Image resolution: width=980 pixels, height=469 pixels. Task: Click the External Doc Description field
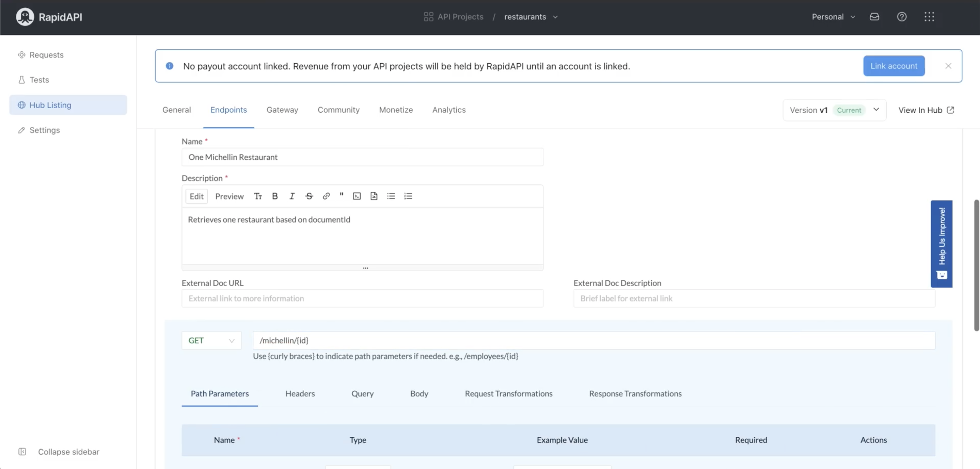tap(754, 298)
